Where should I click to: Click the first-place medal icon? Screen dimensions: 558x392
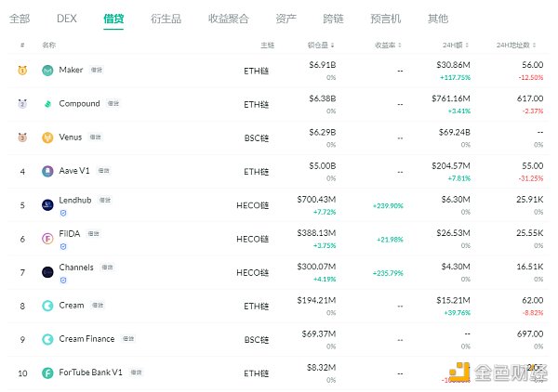(x=22, y=71)
